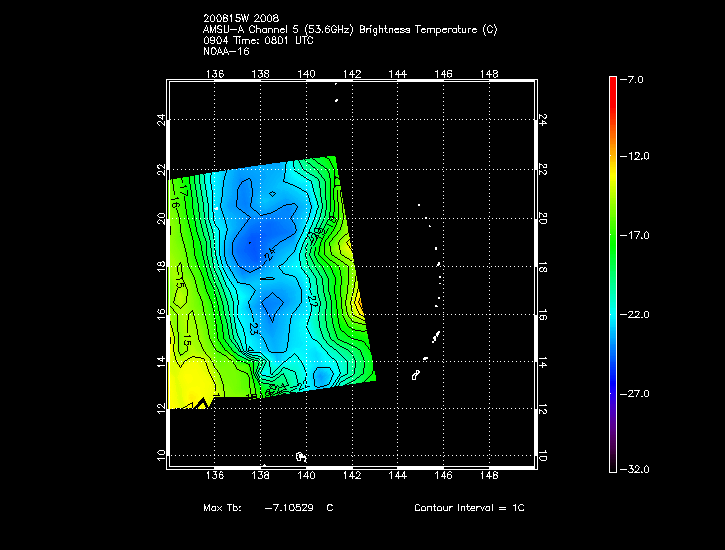The width and height of the screenshot is (725, 550).
Task: Click the yellow warm region at the swath's lower left
Action: pyautogui.click(x=188, y=390)
